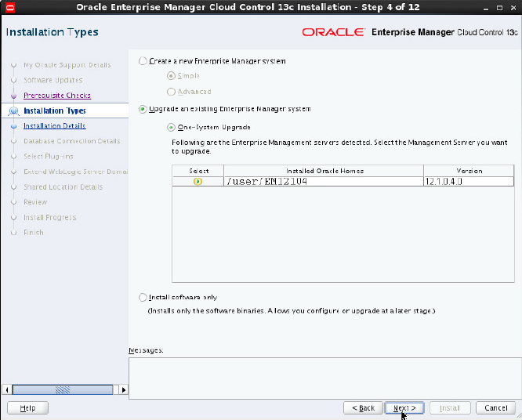Go to Prerequisite Checks step link

tap(57, 96)
